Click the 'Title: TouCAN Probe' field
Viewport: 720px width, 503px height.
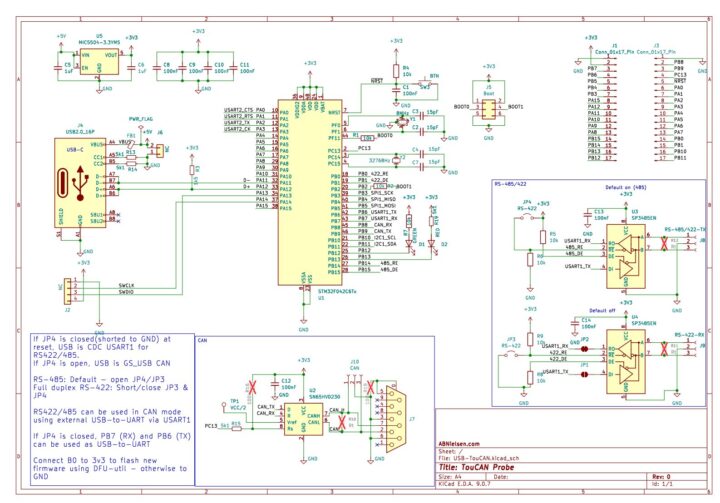[476, 467]
